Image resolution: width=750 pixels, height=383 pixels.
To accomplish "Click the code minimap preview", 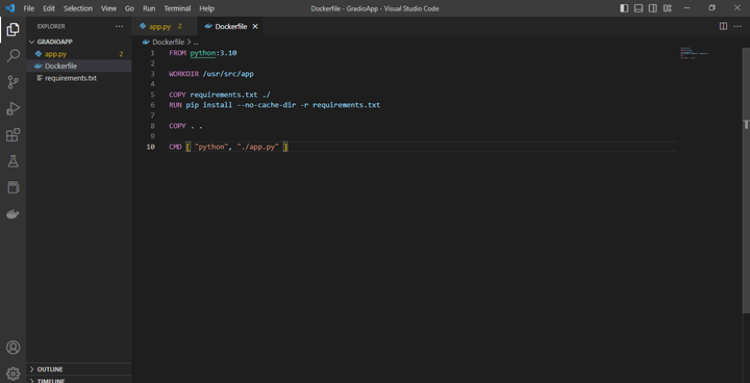I will click(694, 53).
